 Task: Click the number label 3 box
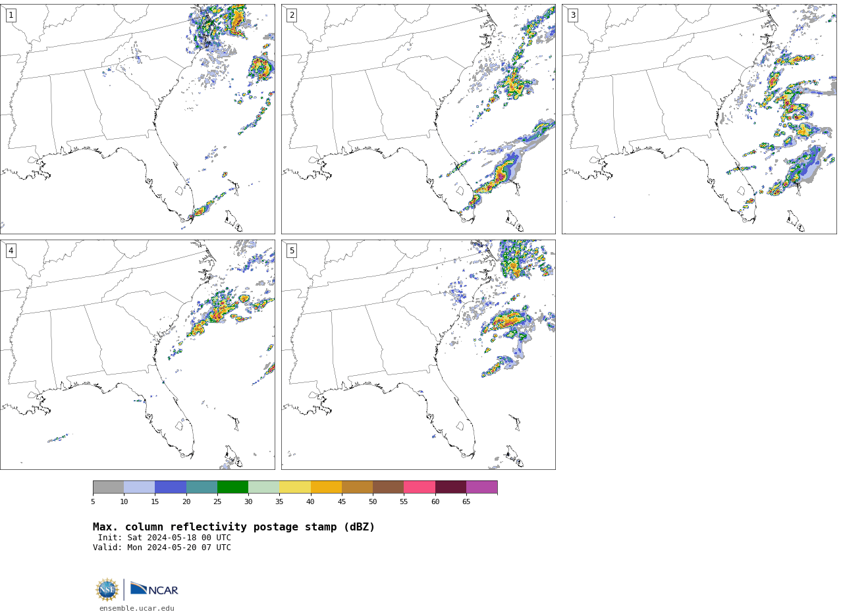[x=573, y=15]
